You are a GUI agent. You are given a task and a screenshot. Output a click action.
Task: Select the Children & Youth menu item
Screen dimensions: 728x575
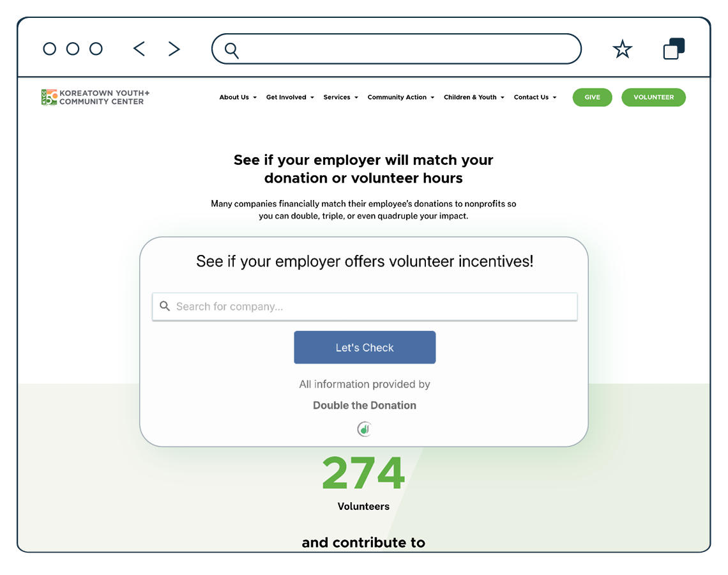pos(474,97)
